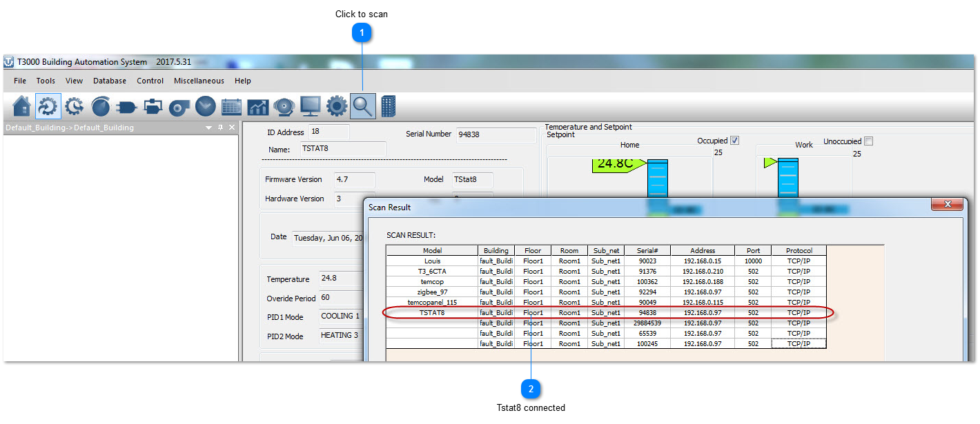Click the building tower toolbar icon
Image resolution: width=980 pixels, height=424 pixels.
[x=389, y=106]
